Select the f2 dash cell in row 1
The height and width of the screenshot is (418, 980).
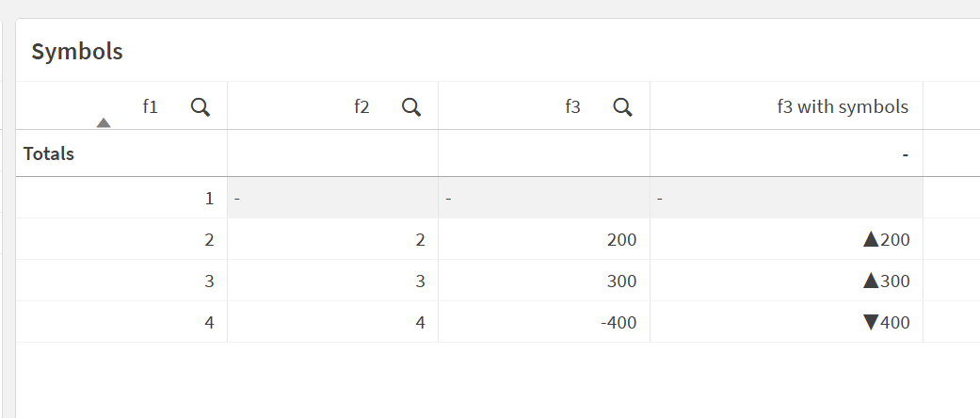click(333, 198)
